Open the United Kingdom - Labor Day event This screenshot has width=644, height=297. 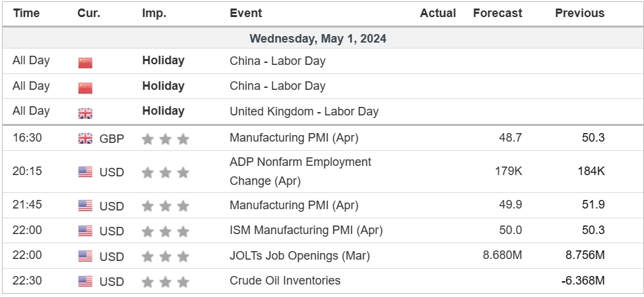[x=304, y=111]
